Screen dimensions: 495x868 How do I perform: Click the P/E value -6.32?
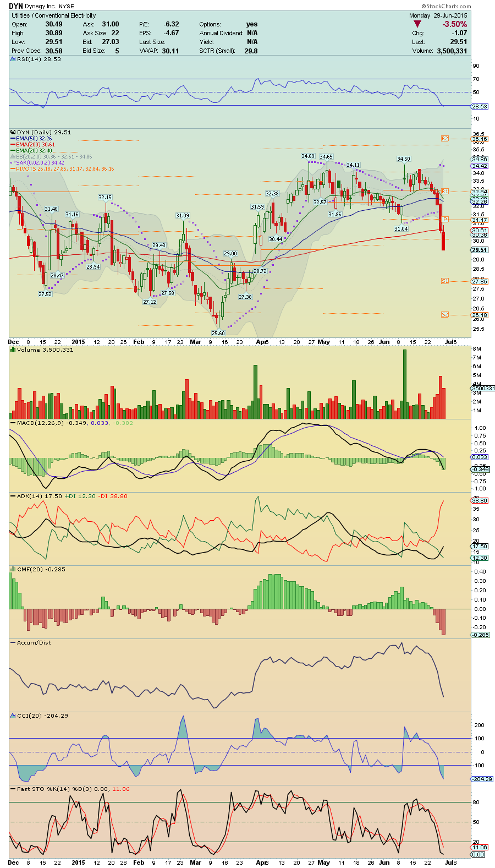[x=171, y=24]
